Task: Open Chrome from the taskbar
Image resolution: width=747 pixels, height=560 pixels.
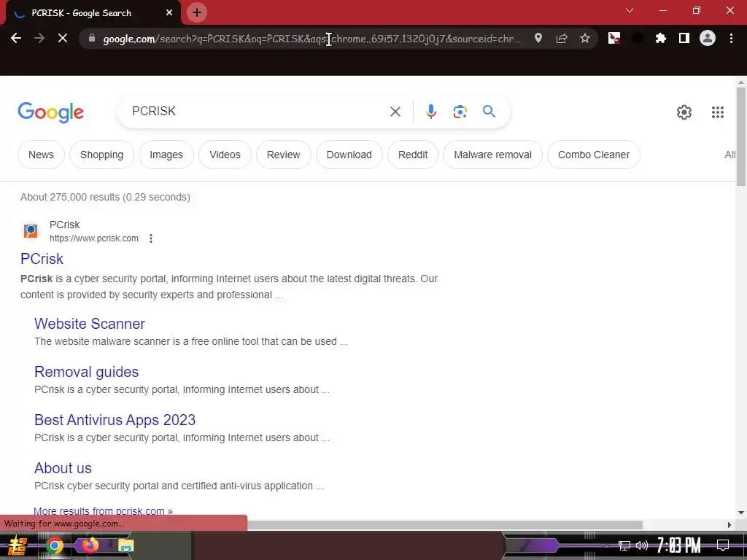Action: [x=54, y=545]
